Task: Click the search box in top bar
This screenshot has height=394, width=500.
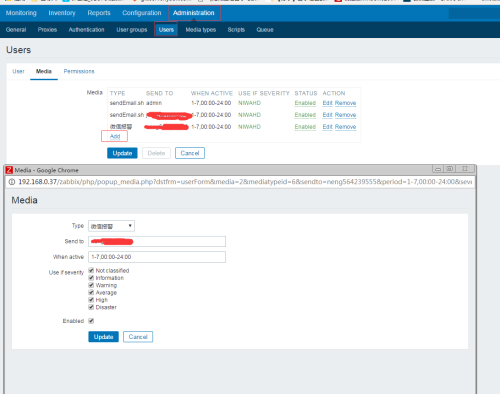Action: click(474, 13)
